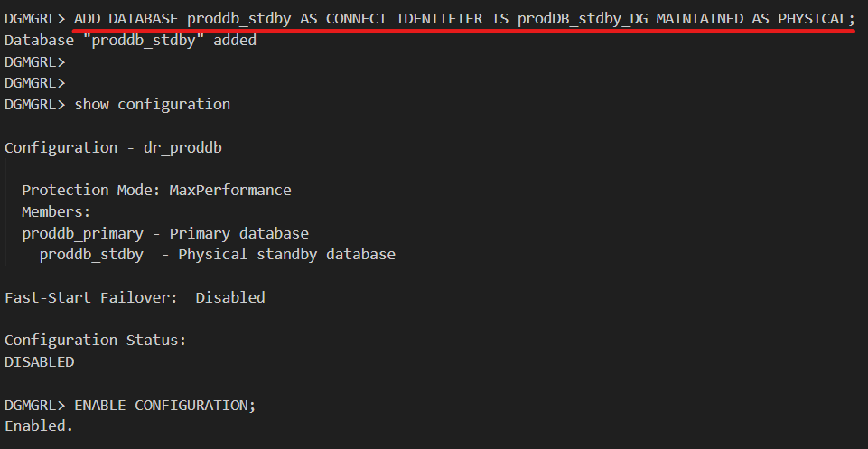Image resolution: width=868 pixels, height=449 pixels.
Task: Click the ADD DATABASE command text
Action: (126, 19)
